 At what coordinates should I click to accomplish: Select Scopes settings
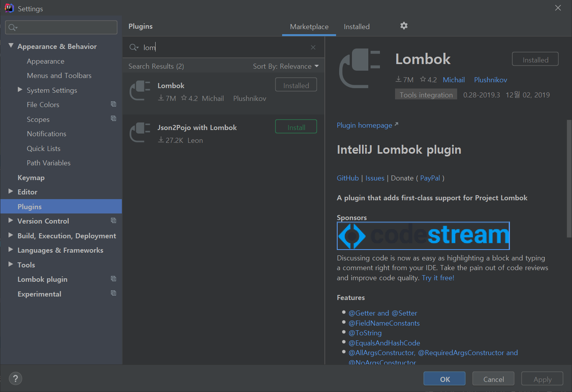[38, 120]
